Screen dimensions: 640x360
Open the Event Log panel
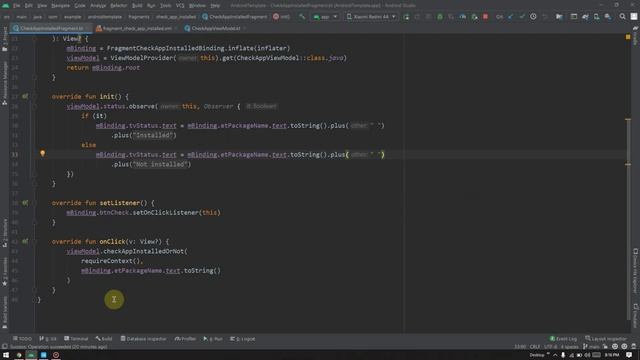[x=563, y=339]
